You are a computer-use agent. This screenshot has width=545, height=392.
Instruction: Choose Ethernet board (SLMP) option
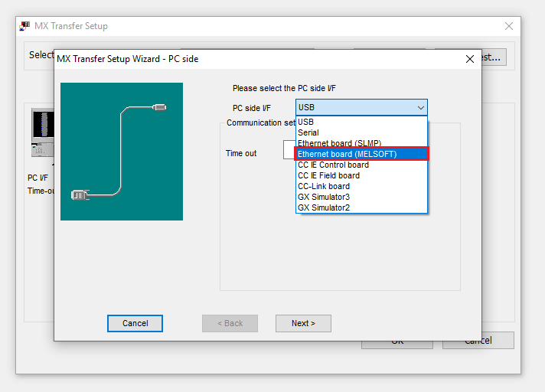pyautogui.click(x=361, y=143)
